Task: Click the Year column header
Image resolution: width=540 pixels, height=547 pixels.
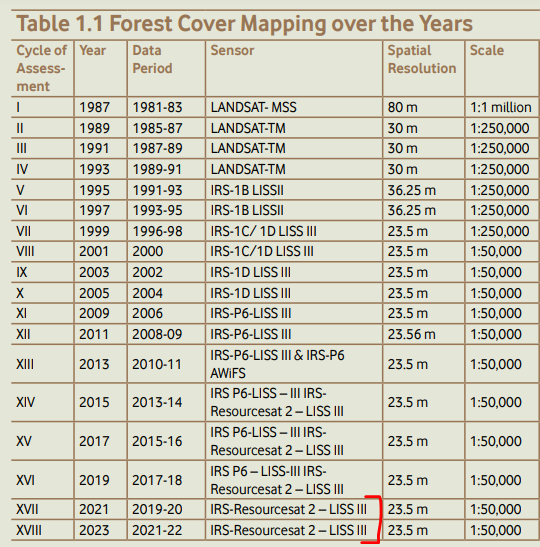Action: click(x=92, y=51)
